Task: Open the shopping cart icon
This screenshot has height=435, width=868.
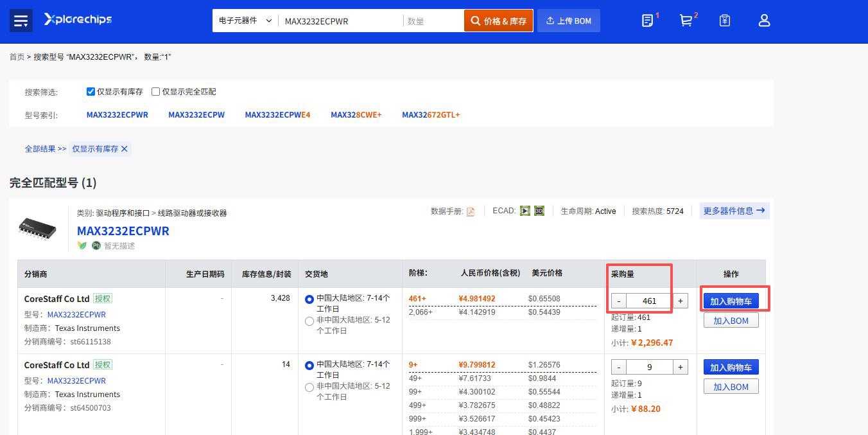Action: tap(686, 21)
